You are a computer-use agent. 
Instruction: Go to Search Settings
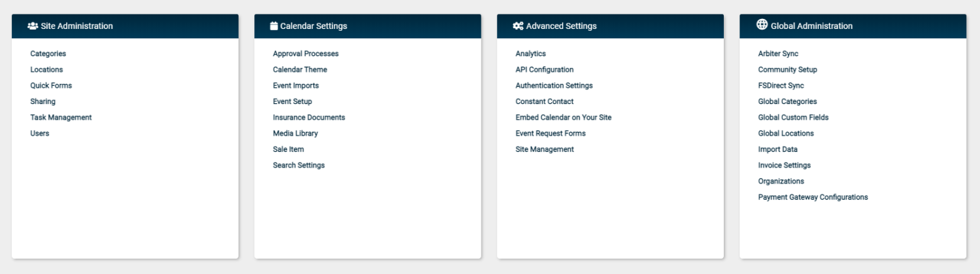[x=299, y=165]
